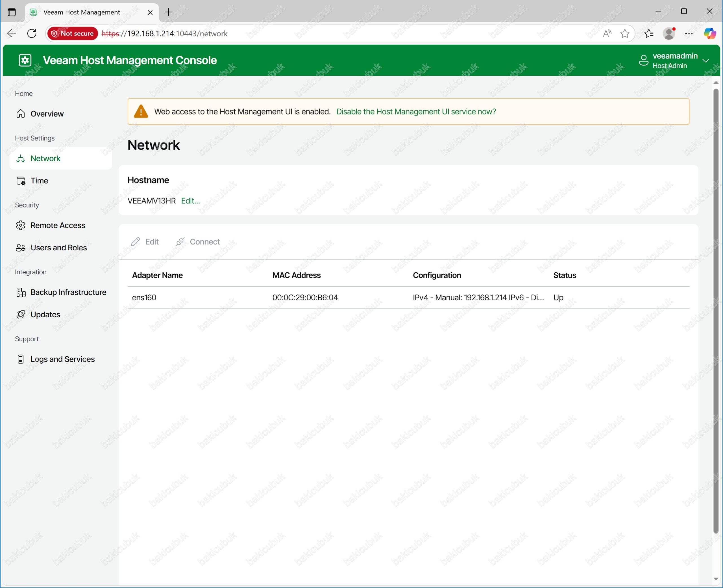This screenshot has height=588, width=723.
Task: Click the Network adapter sidebar icon
Action: click(21, 159)
